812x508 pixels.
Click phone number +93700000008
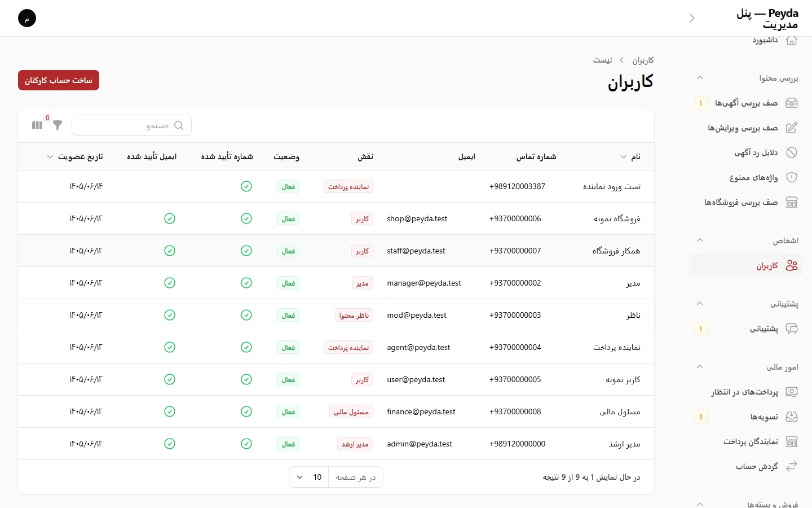[x=515, y=411]
